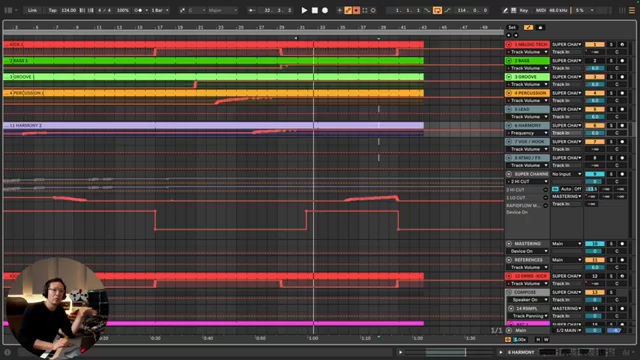
Task: Click the Set locator button
Action: [512, 27]
